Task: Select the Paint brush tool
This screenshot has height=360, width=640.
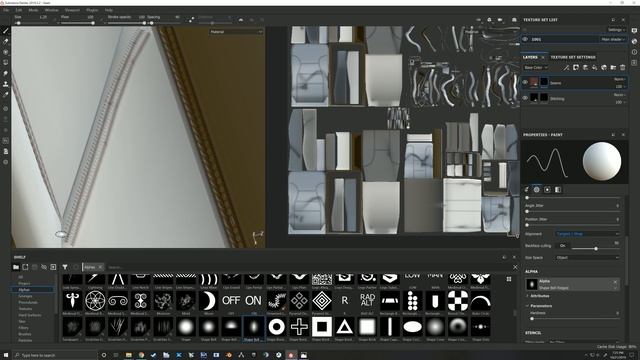Action: click(x=5, y=31)
